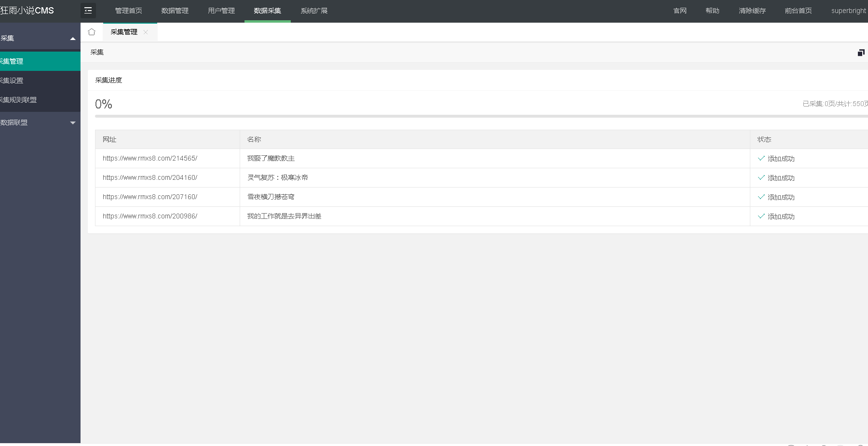The image size is (868, 446).
Task: Click the home icon tab
Action: [x=92, y=32]
